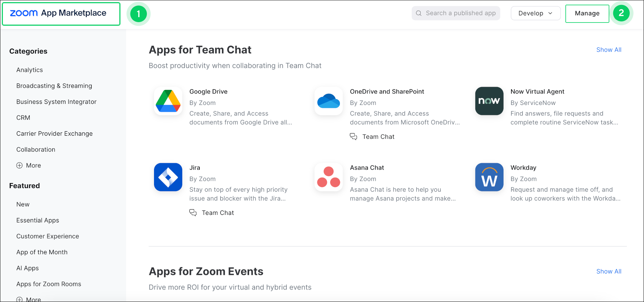Focus the Search a published app field

coord(460,13)
